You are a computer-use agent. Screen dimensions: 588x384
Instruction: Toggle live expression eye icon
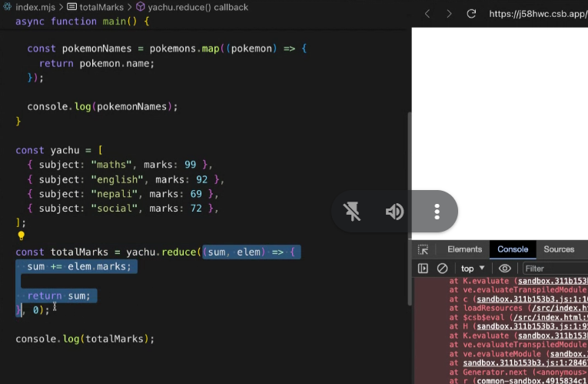coord(505,269)
